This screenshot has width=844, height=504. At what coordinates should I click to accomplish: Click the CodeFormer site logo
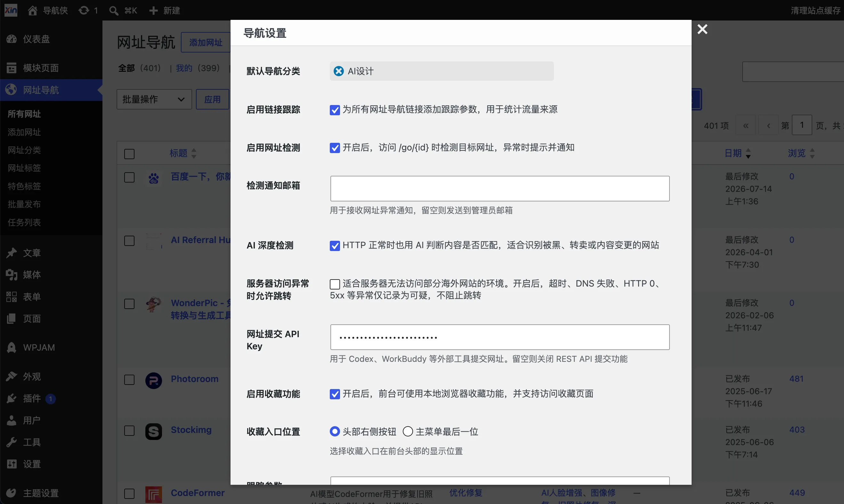pos(153,494)
